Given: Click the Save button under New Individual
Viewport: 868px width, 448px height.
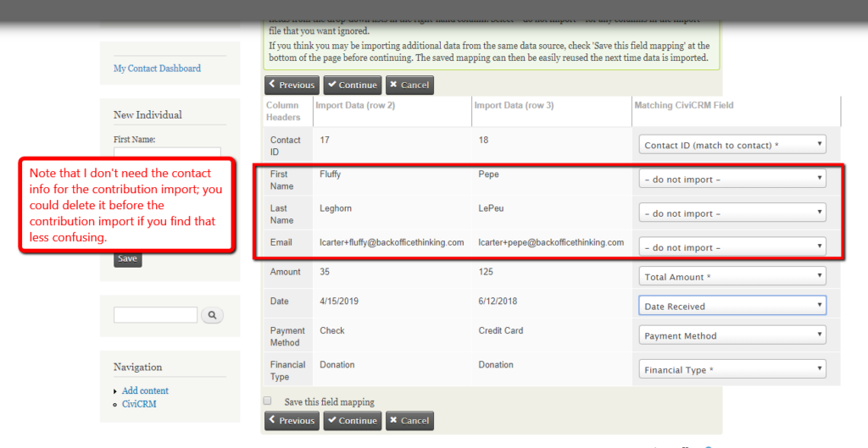Looking at the screenshot, I should click(x=128, y=258).
